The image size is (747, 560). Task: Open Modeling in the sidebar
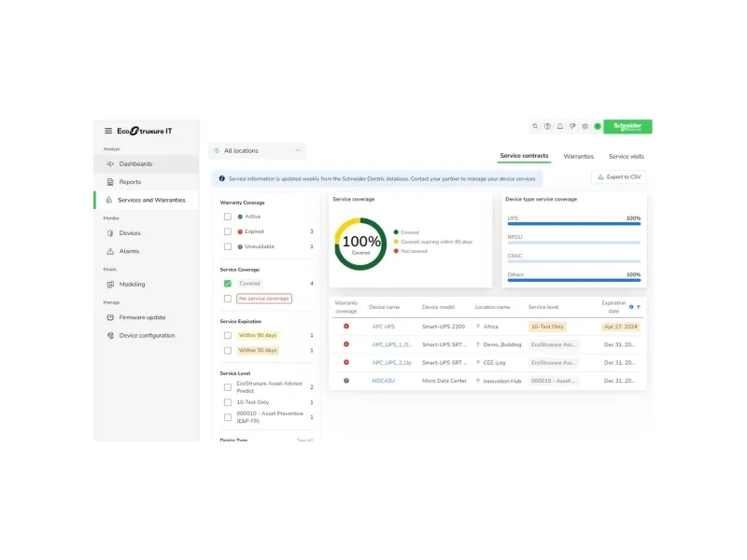click(147, 285)
